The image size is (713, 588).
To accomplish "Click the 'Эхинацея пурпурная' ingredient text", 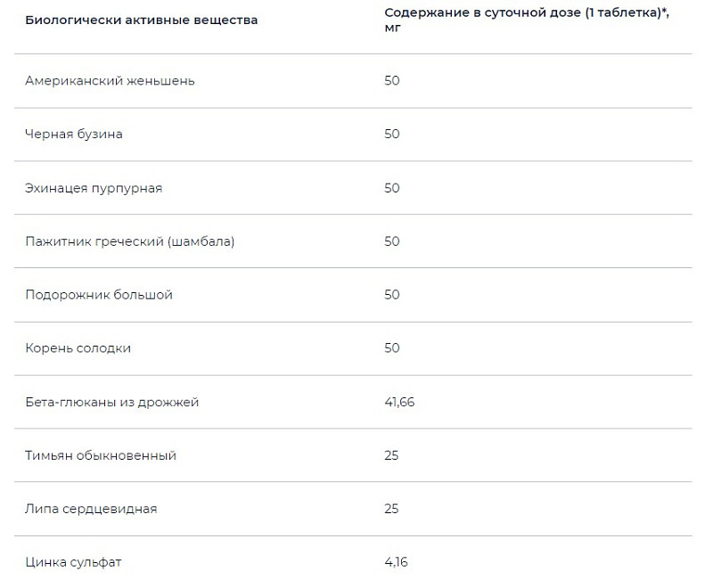I will click(x=94, y=188).
